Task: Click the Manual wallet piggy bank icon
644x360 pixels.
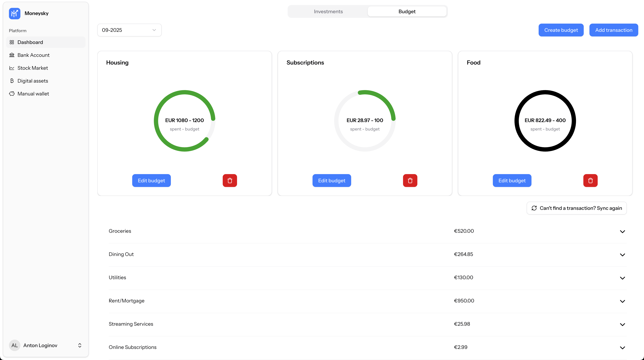Action: (12, 94)
